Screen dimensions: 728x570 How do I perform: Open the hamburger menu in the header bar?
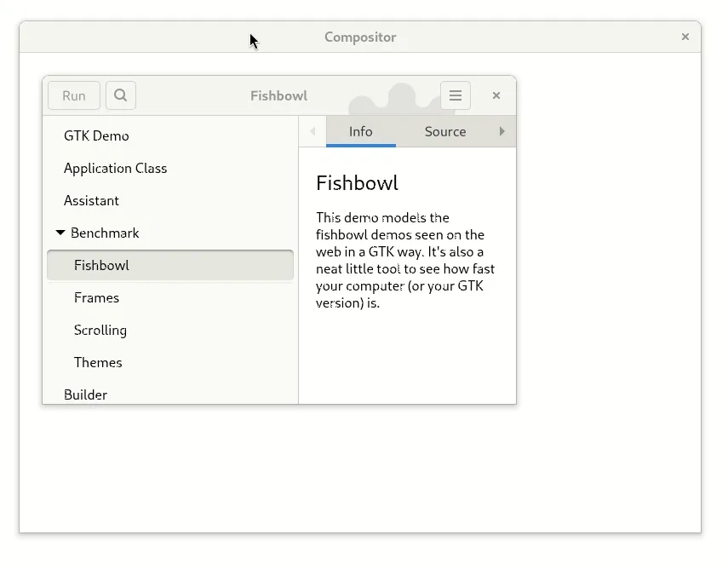point(456,95)
